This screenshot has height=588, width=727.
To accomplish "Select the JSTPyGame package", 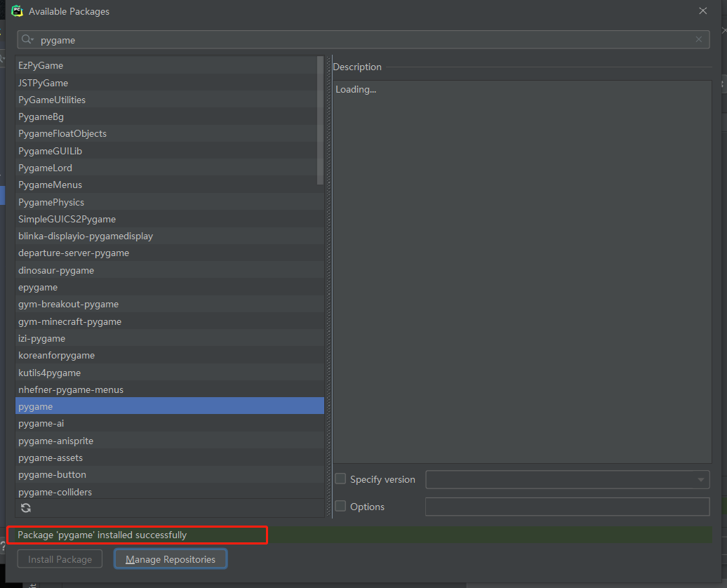I will pos(170,83).
